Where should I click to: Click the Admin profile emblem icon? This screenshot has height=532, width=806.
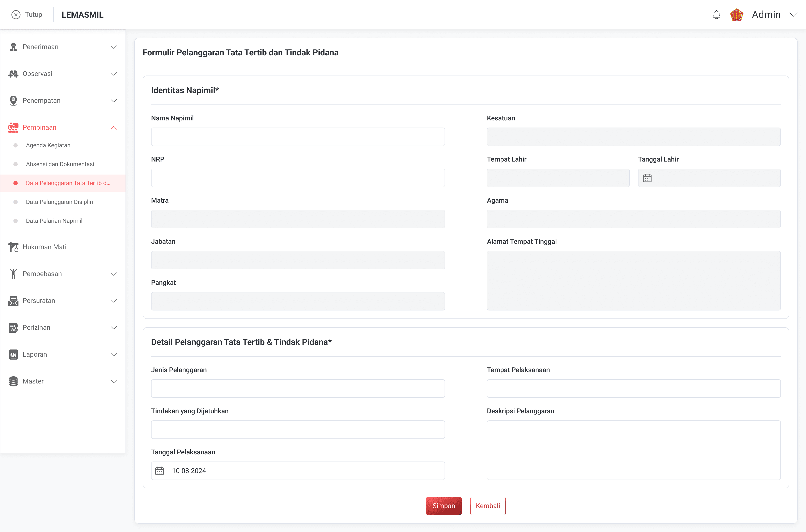click(x=737, y=15)
